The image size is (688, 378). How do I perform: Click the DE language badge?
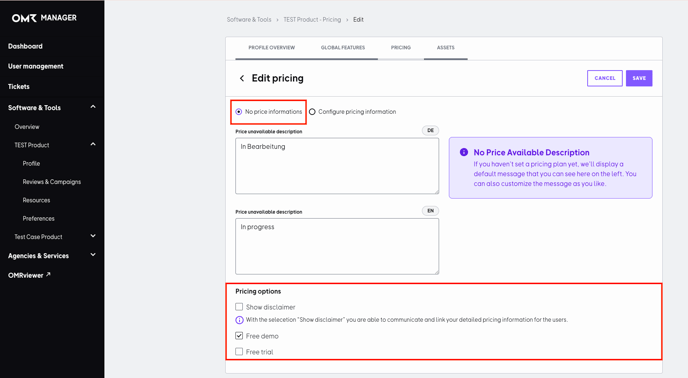[x=430, y=130]
